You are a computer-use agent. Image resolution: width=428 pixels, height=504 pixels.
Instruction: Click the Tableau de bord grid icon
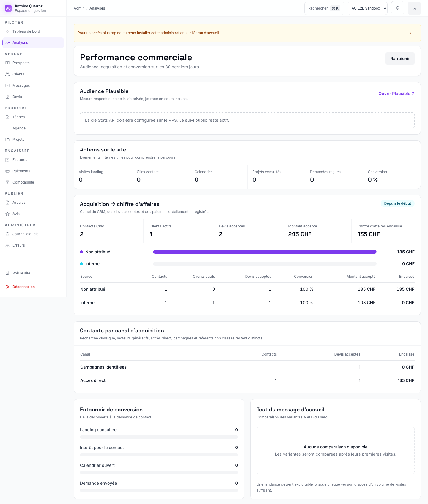7,31
